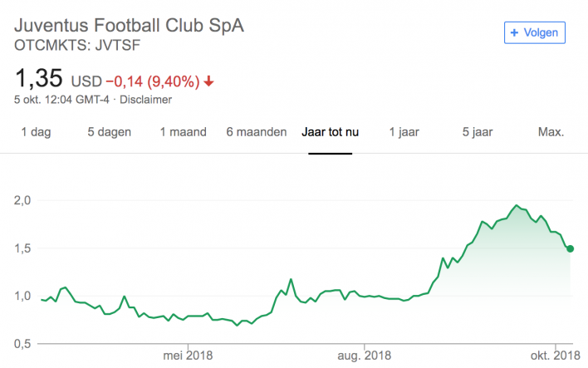Switch to the 1 dag tab

click(35, 132)
